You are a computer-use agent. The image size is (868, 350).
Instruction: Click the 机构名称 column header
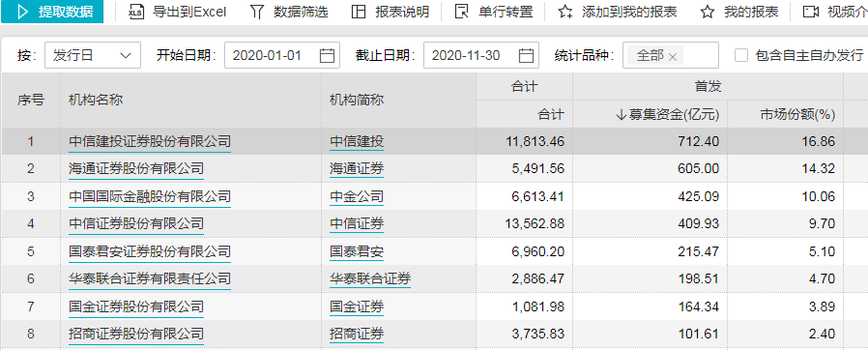coord(96,100)
